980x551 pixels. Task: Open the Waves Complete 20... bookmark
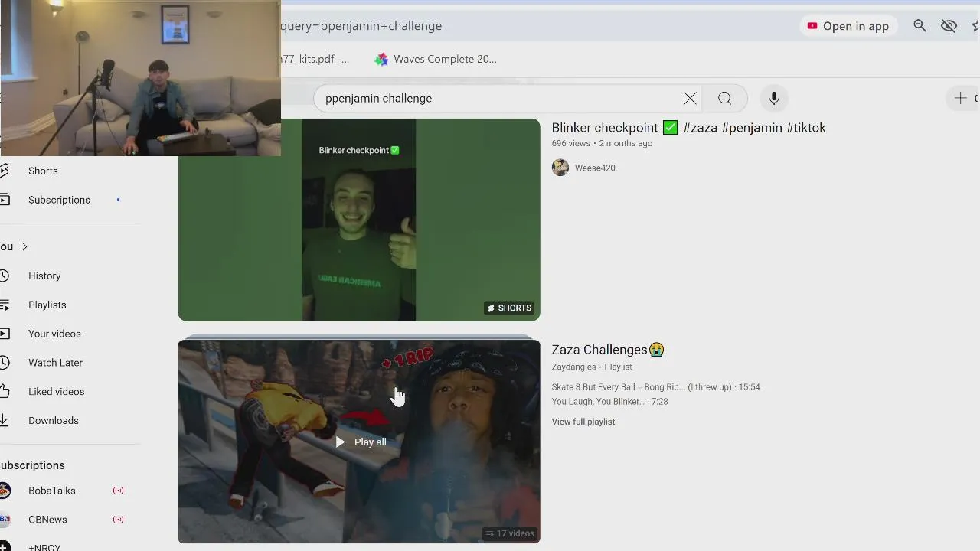click(435, 59)
